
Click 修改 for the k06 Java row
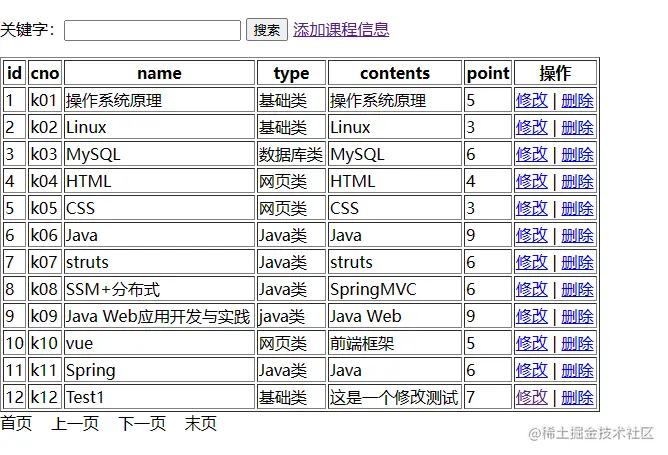(531, 235)
